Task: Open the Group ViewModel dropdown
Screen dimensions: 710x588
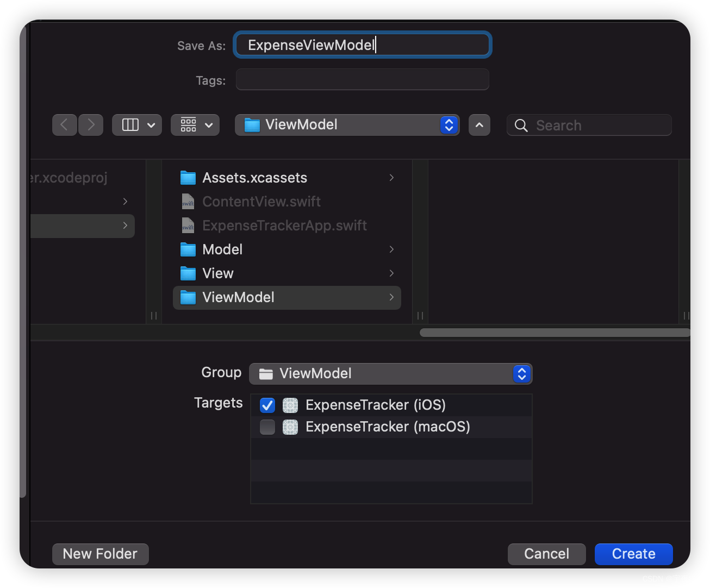Action: coord(390,373)
